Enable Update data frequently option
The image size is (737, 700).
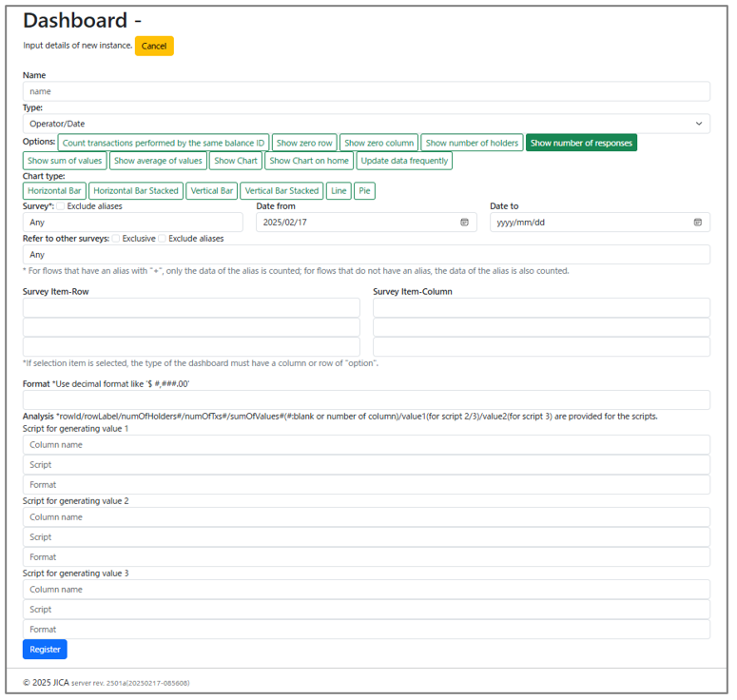point(404,161)
